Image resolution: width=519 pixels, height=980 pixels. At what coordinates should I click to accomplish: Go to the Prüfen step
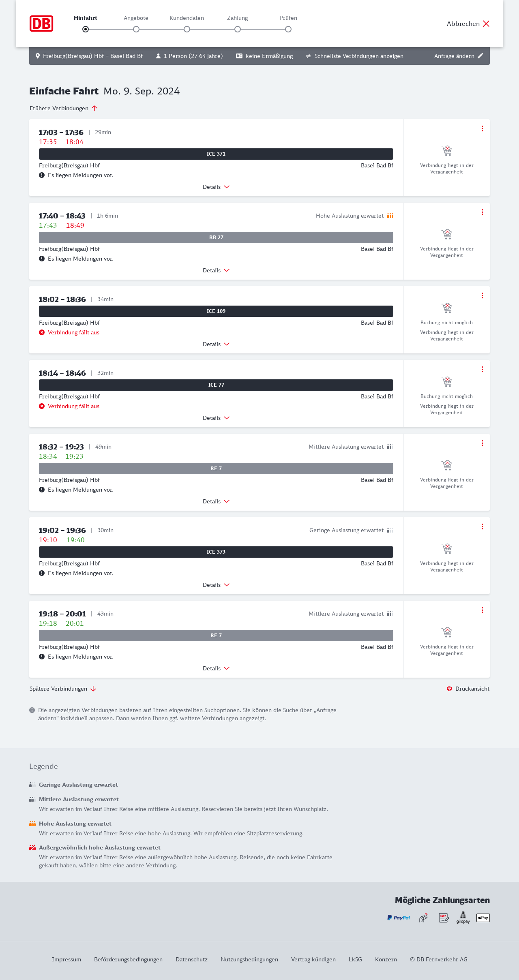(288, 29)
